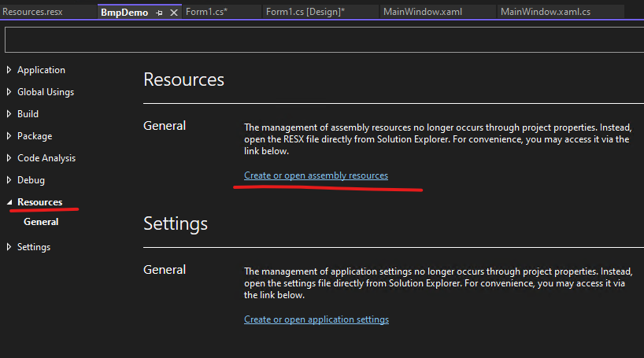The image size is (644, 358).
Task: Pin the BmpDemo tab
Action: [160, 13]
